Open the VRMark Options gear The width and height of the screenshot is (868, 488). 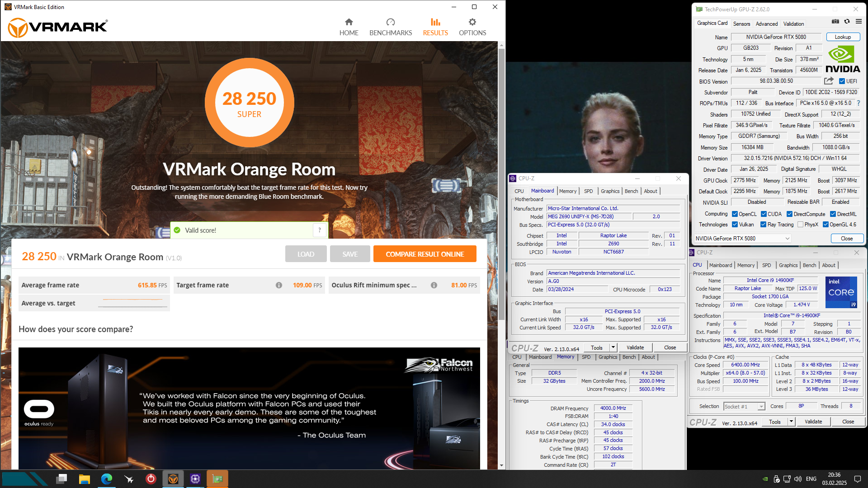pyautogui.click(x=472, y=27)
